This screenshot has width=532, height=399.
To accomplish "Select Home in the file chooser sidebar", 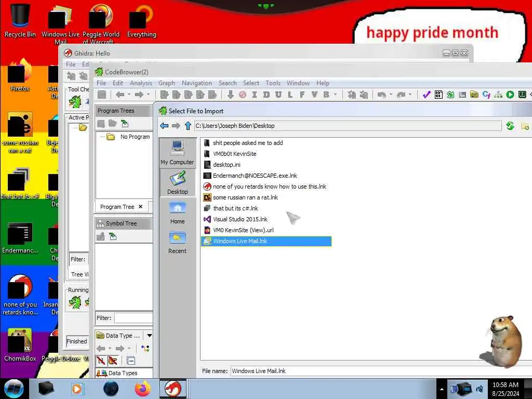I will tap(177, 212).
